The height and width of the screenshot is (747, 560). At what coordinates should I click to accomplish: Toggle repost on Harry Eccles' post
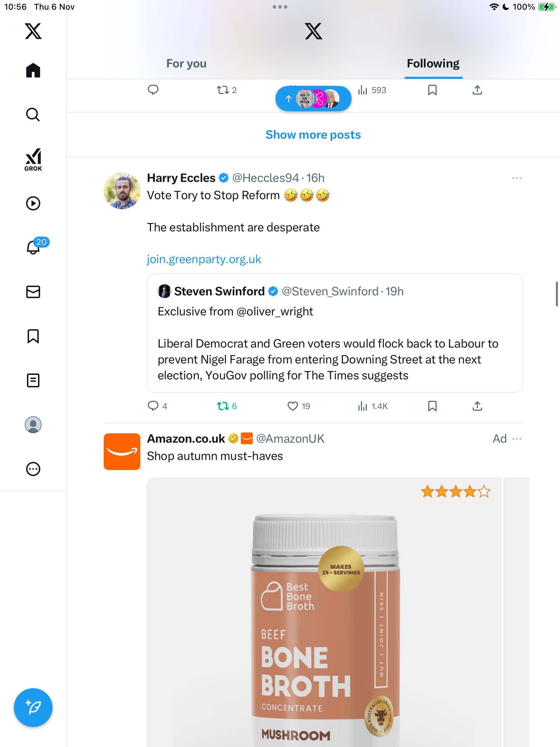pos(223,406)
